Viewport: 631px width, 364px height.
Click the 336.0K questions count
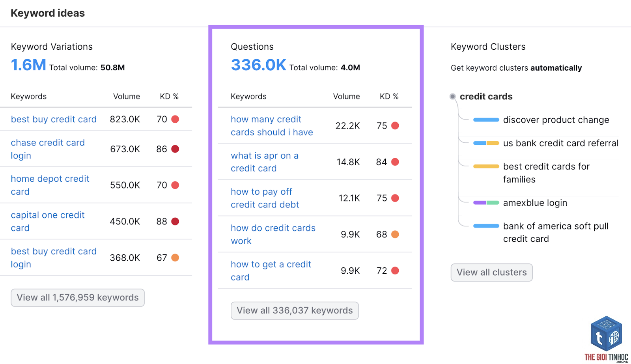258,65
